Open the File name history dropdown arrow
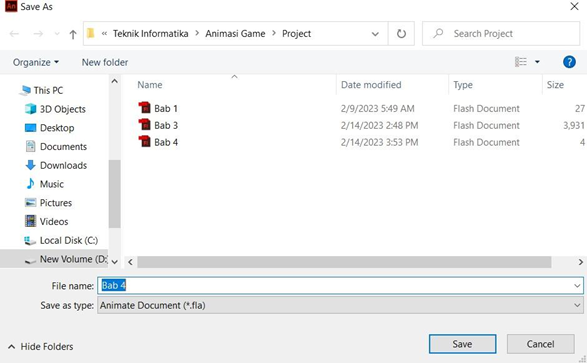The image size is (587, 363). click(577, 286)
